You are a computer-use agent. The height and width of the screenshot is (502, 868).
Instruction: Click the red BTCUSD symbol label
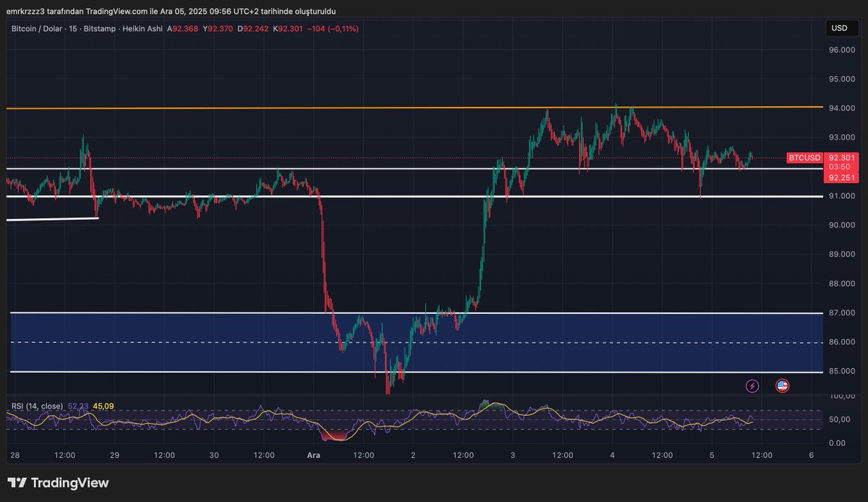[x=804, y=158]
